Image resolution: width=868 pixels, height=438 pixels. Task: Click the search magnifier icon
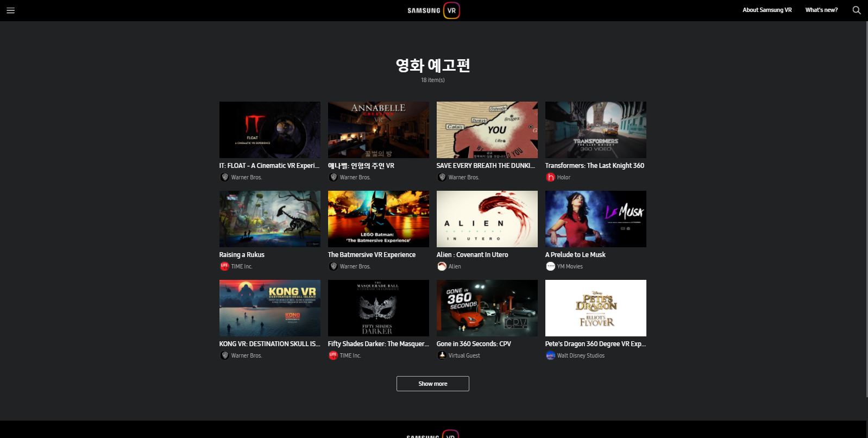tap(857, 10)
